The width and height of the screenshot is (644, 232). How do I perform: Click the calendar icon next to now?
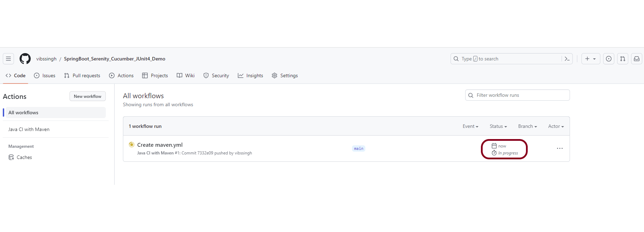point(494,146)
